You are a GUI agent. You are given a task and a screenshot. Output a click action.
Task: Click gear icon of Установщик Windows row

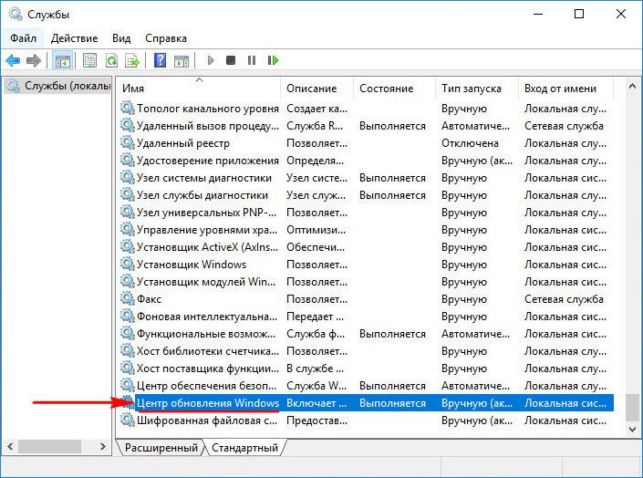pos(127,264)
